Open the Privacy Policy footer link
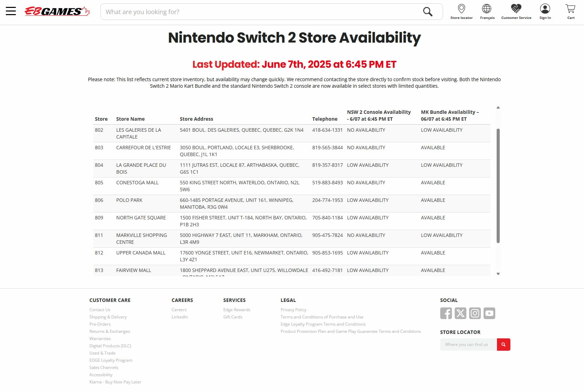Screen dimensions: 584x392 tap(293, 310)
